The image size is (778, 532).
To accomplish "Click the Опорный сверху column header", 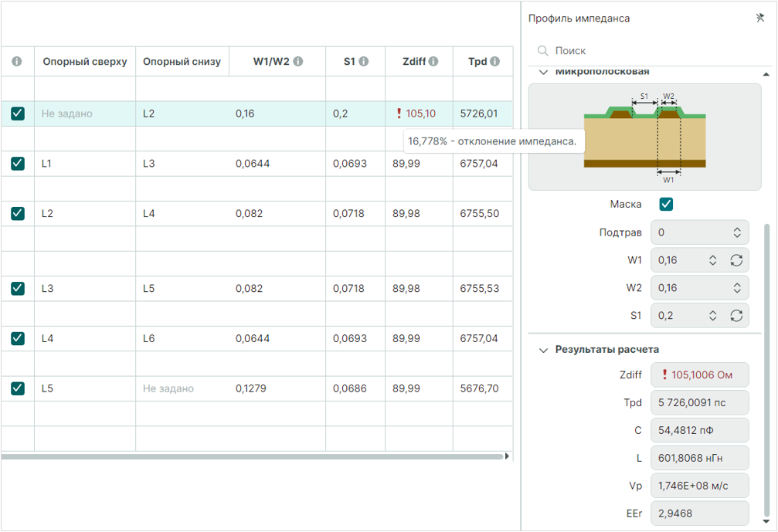I will point(85,62).
